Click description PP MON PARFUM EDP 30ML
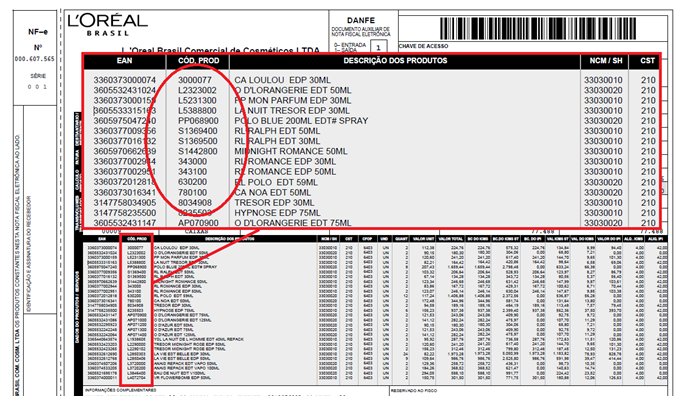The image size is (681, 396). click(x=293, y=101)
